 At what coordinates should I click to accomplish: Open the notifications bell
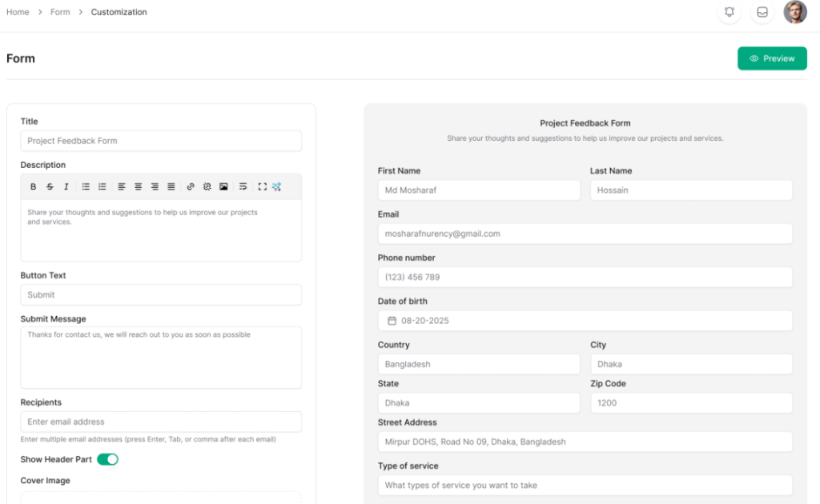[729, 12]
